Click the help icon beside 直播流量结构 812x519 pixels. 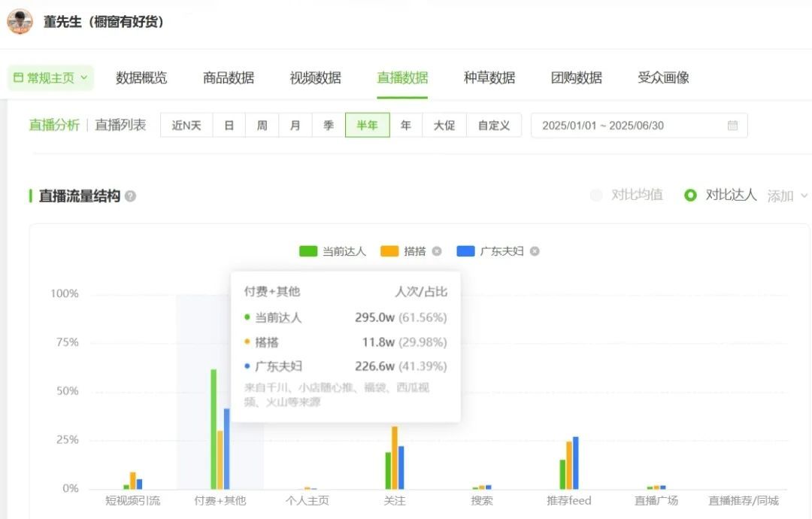tap(131, 196)
